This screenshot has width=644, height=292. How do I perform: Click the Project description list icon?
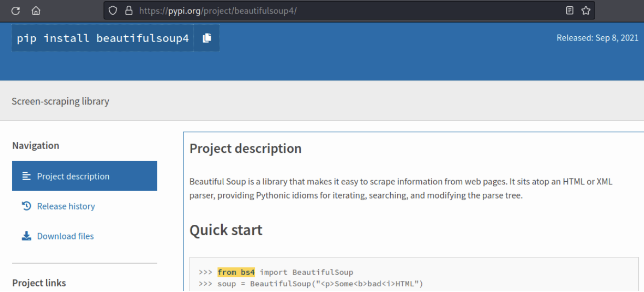pos(27,176)
